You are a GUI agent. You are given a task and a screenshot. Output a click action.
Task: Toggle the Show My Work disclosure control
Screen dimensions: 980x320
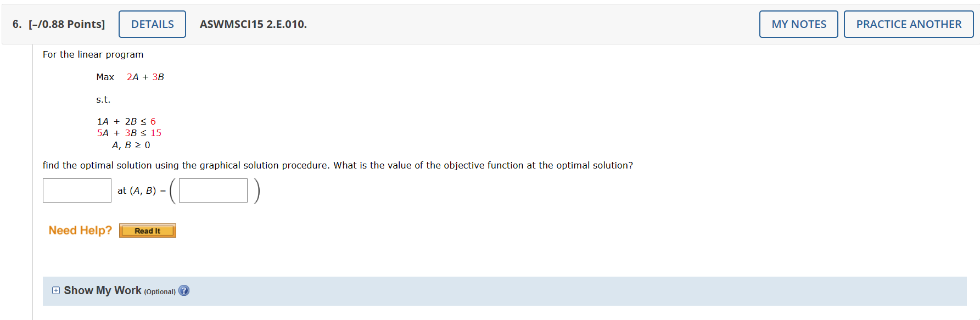pos(55,290)
